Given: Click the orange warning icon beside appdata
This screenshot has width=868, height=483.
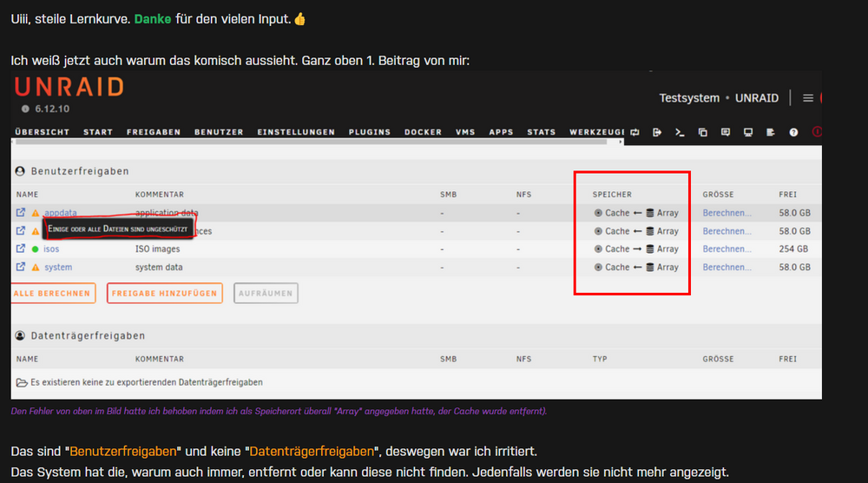Looking at the screenshot, I should [36, 213].
